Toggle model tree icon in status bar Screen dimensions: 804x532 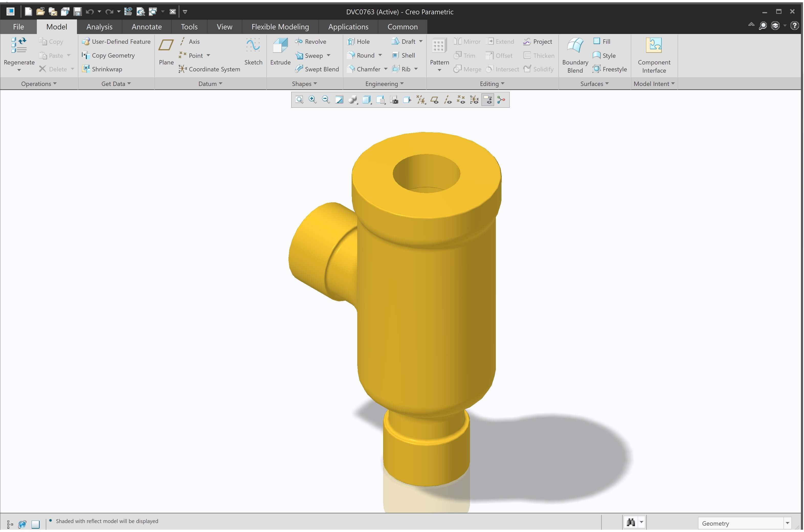tap(10, 524)
